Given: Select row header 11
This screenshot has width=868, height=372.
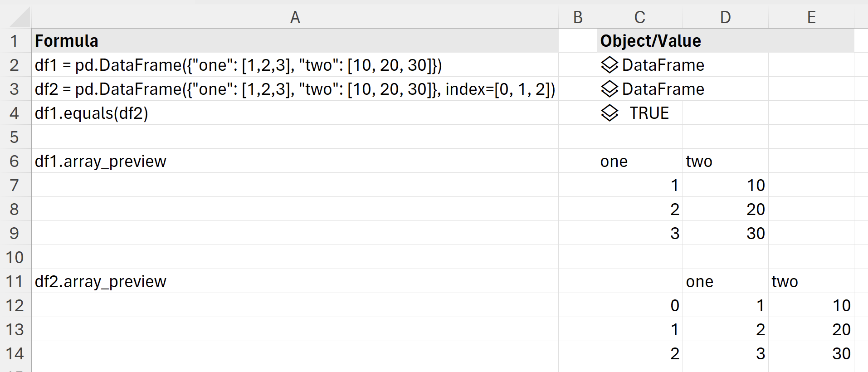Looking at the screenshot, I should point(15,281).
